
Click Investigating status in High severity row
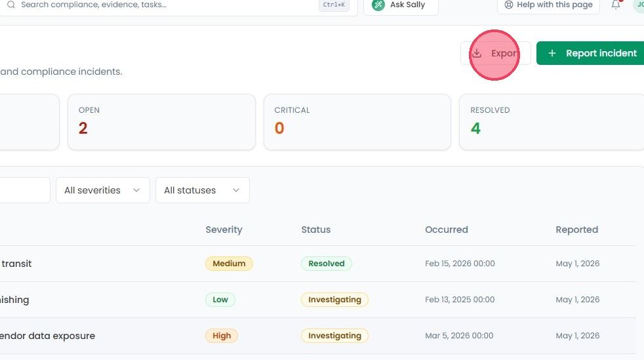tap(334, 336)
